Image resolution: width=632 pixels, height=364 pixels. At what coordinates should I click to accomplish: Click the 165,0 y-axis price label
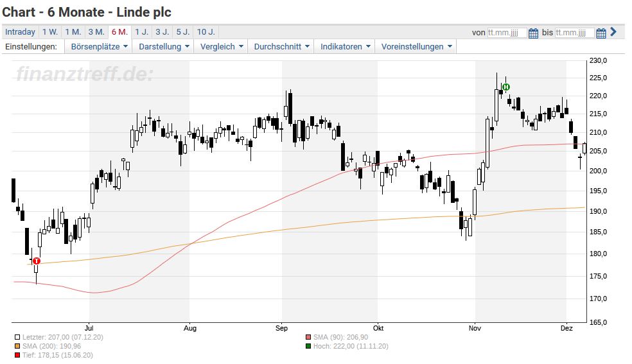click(x=598, y=322)
